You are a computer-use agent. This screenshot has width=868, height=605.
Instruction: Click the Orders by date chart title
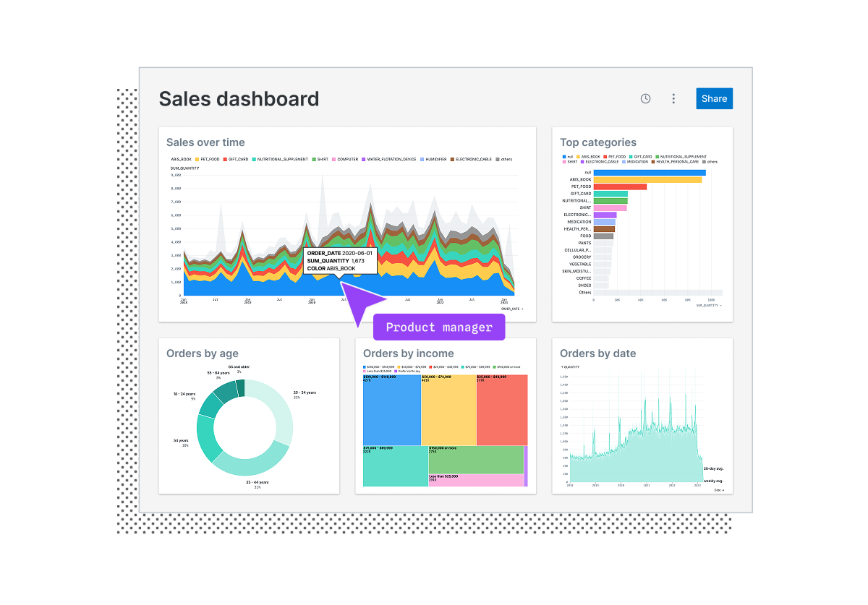coord(598,353)
